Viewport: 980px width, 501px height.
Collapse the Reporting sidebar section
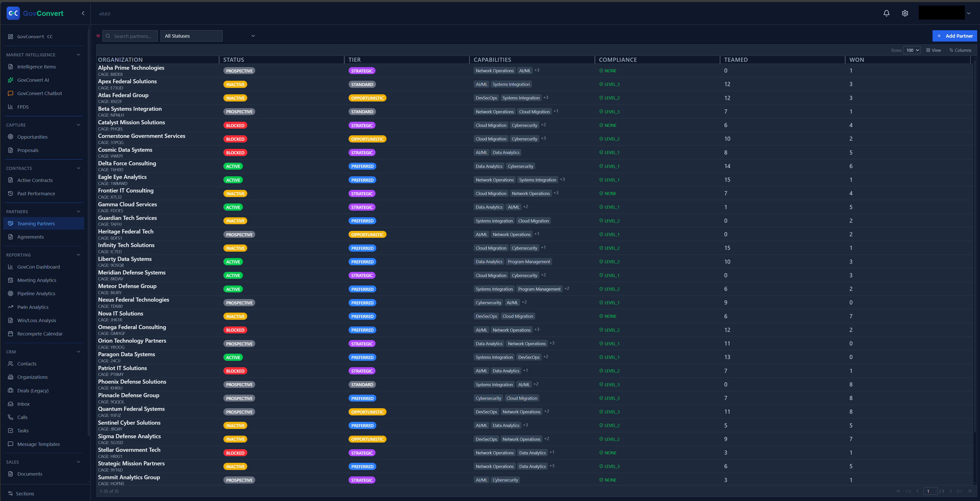[x=78, y=255]
